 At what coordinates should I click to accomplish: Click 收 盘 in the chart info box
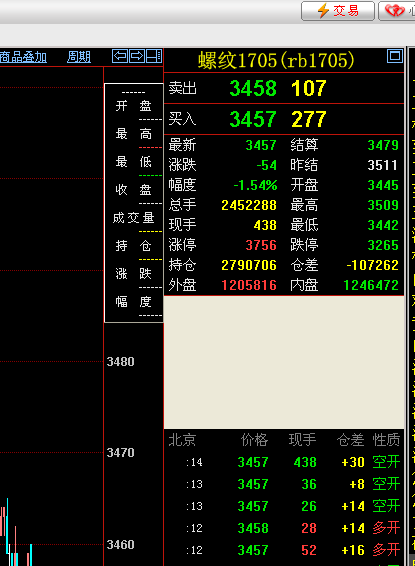[x=134, y=190]
